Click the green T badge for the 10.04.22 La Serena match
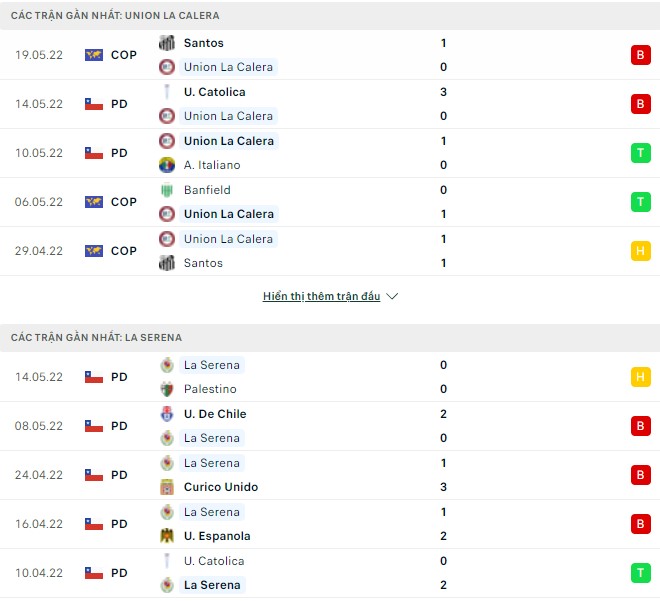 pyautogui.click(x=640, y=573)
